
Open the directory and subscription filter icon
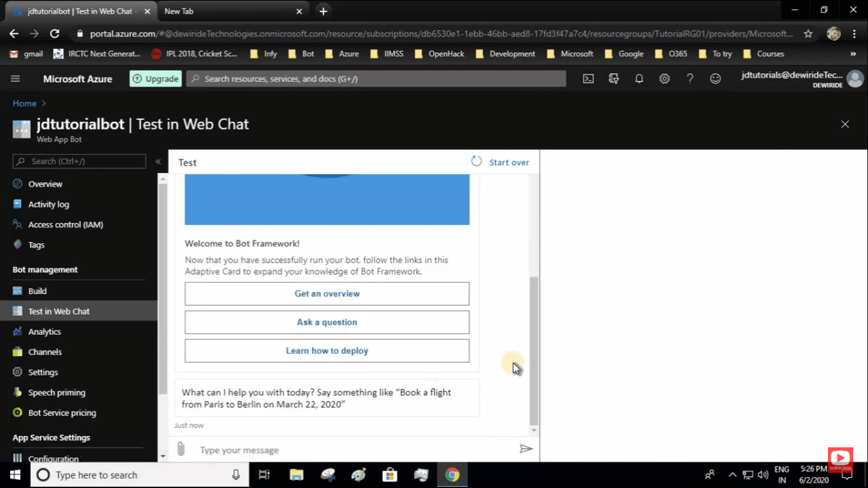613,79
